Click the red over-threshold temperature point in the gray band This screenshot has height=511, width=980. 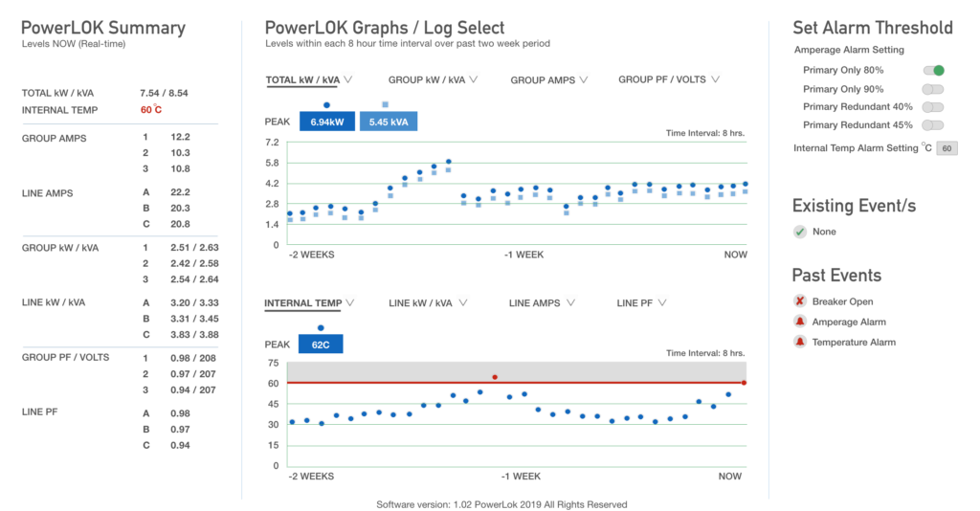(495, 377)
